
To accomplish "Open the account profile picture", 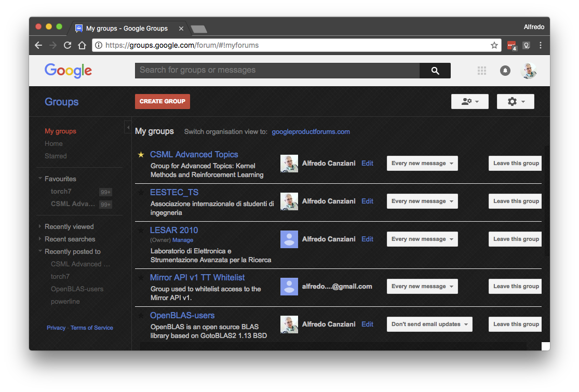I will click(529, 71).
